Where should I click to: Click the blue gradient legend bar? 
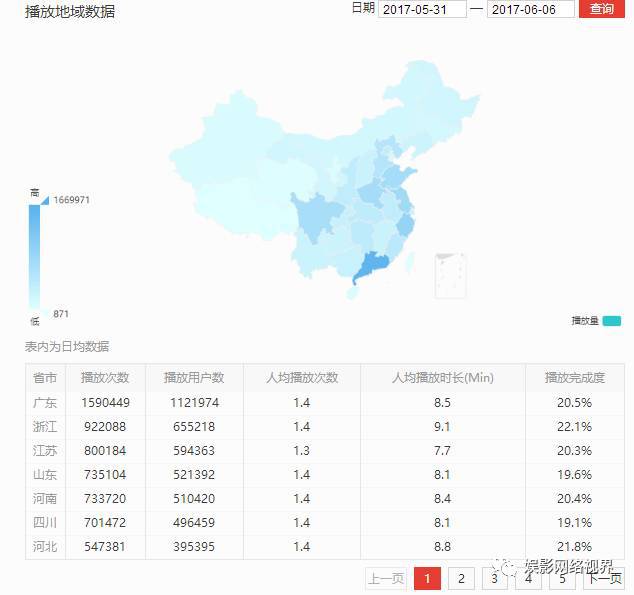(34, 257)
